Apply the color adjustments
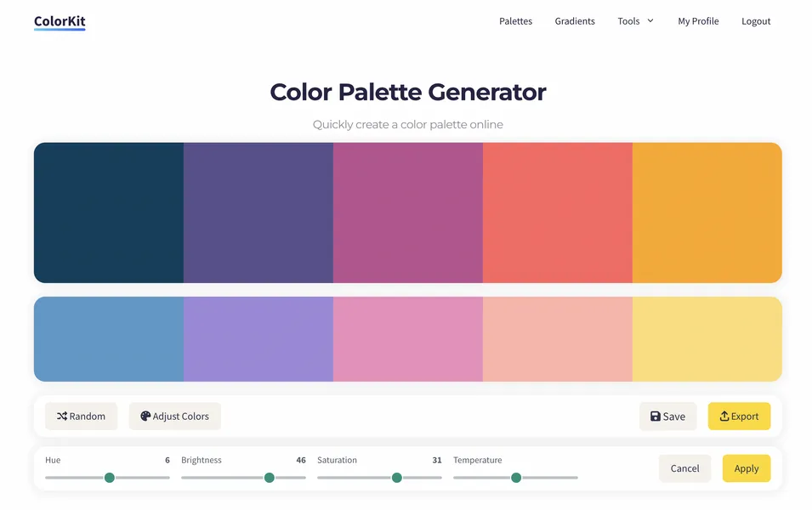Viewport: 812px width, 510px height. pyautogui.click(x=746, y=468)
